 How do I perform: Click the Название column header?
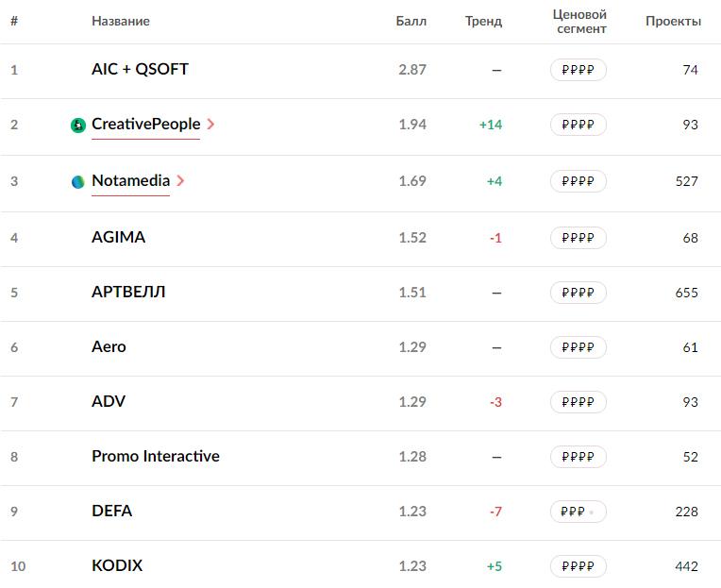coord(120,22)
